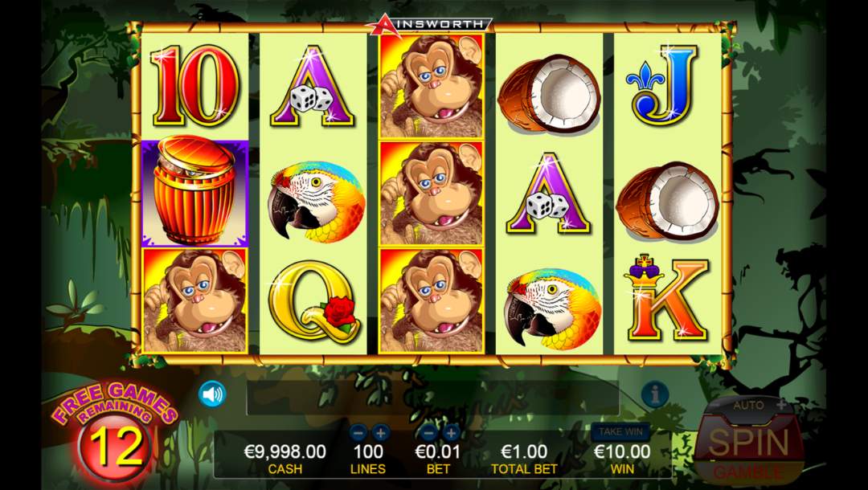
Task: Decrease the number of lines
Action: click(x=358, y=432)
